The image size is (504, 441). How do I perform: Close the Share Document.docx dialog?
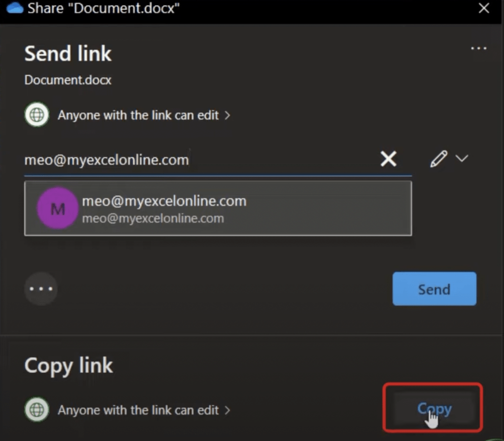pos(484,8)
